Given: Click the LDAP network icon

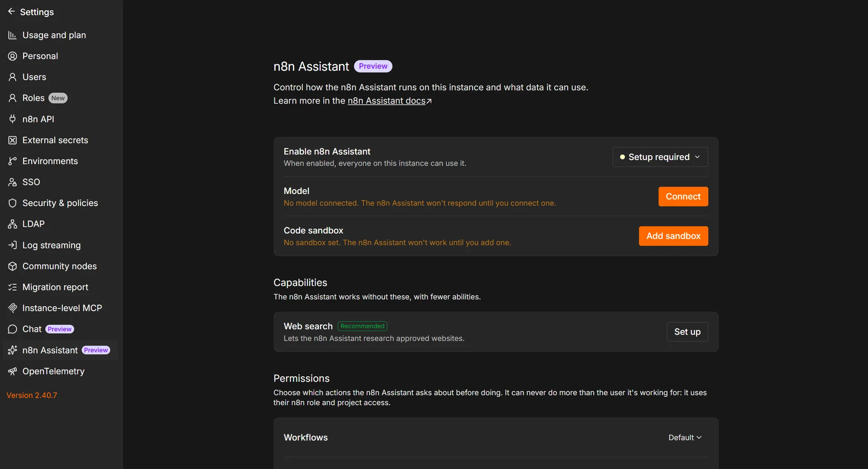Looking at the screenshot, I should [12, 224].
